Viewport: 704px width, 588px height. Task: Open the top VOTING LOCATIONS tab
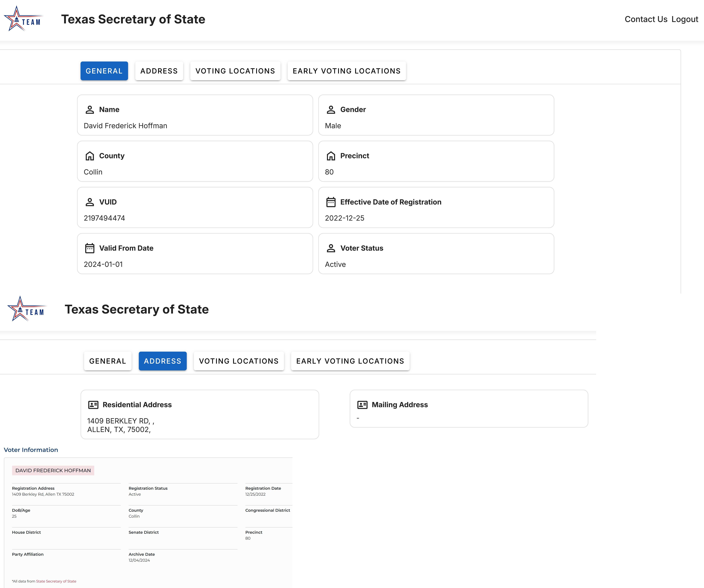click(235, 71)
